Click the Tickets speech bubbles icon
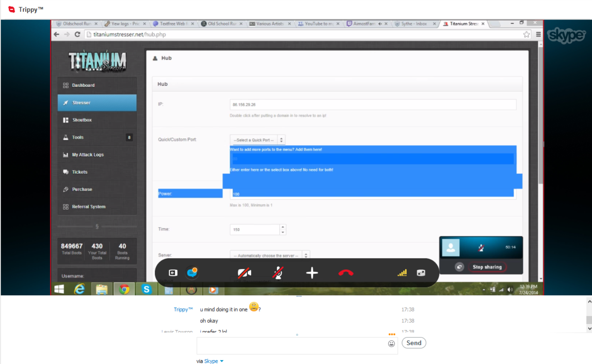This screenshot has height=364, width=592. (66, 172)
